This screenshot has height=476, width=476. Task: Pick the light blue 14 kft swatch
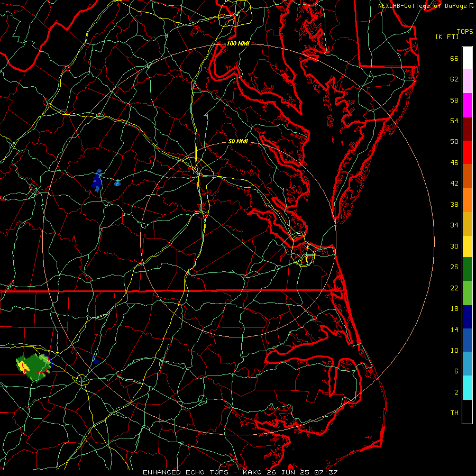click(x=467, y=364)
